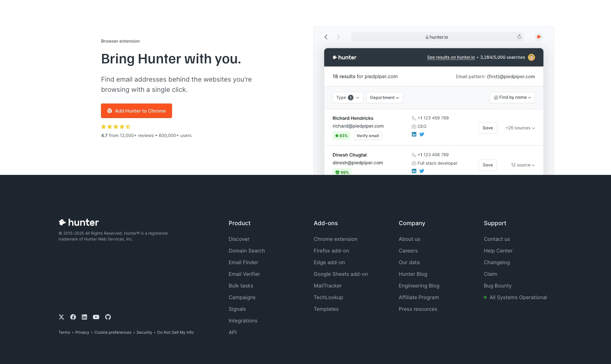The image size is (611, 364).
Task: Open Signals footer link
Action: (x=237, y=309)
